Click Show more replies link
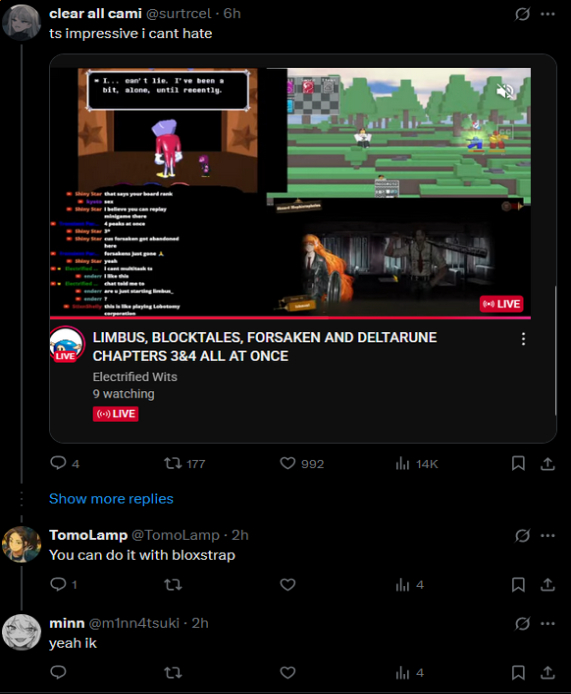The image size is (571, 694). (x=111, y=499)
